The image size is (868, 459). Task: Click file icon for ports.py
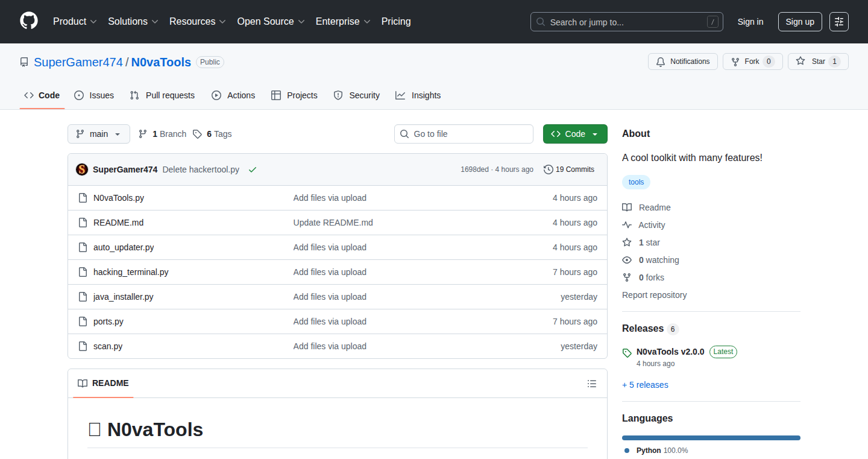tap(83, 321)
